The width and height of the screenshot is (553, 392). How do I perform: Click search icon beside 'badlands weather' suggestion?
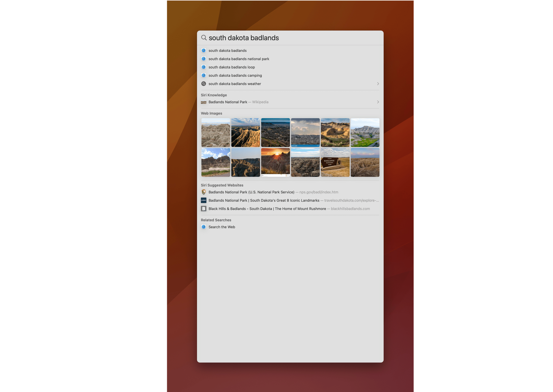204,84
